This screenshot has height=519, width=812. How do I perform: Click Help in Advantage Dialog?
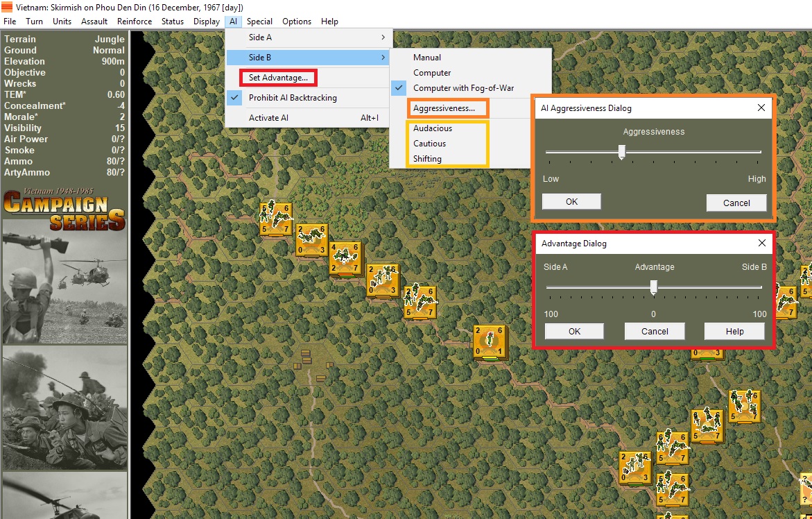(734, 331)
